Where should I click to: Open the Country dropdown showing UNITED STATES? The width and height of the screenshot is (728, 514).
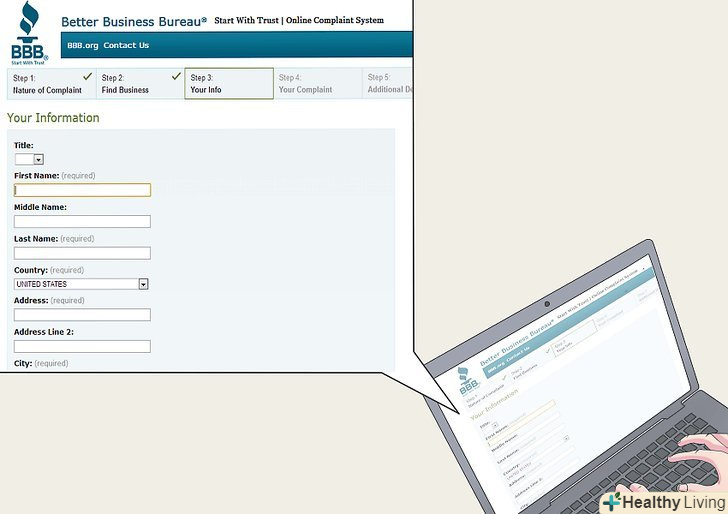pyautogui.click(x=81, y=284)
